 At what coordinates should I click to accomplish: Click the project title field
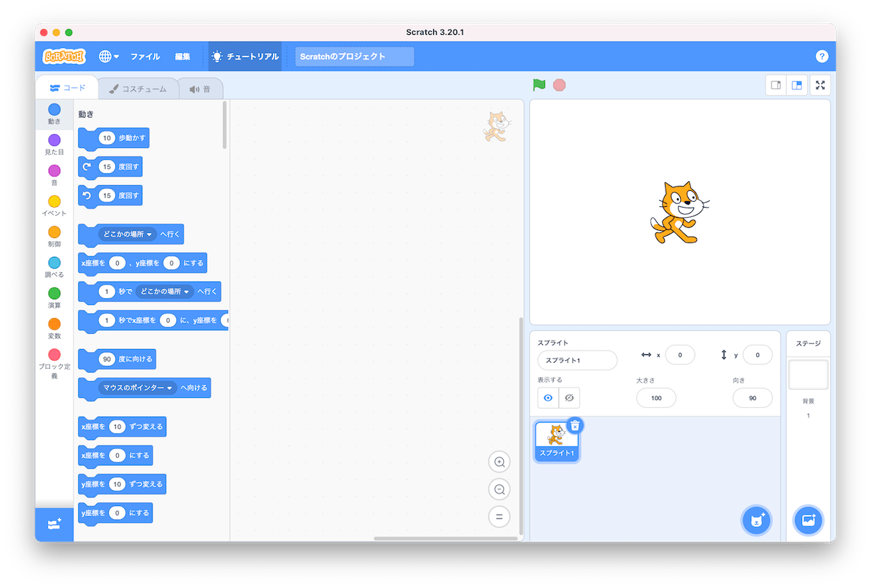pyautogui.click(x=354, y=57)
